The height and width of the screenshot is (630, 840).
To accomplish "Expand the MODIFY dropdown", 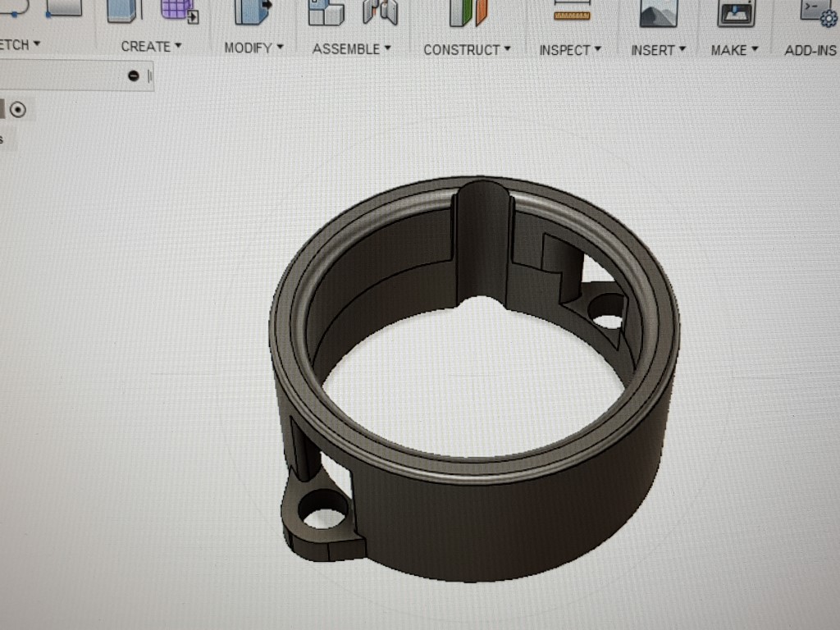I will (253, 48).
